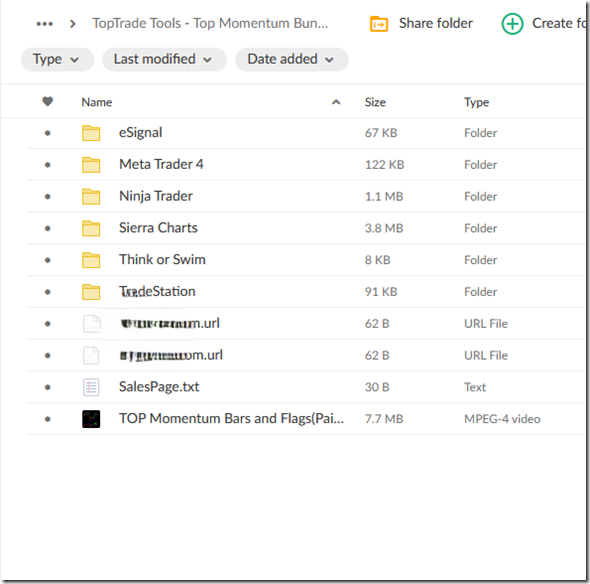Click the 30 B size value
The image size is (590, 584).
(x=377, y=387)
